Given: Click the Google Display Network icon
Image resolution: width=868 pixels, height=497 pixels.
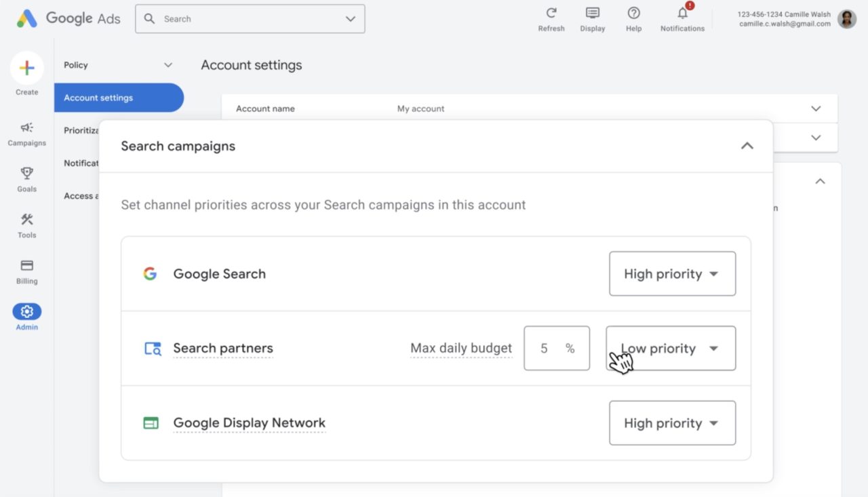Looking at the screenshot, I should click(x=151, y=423).
